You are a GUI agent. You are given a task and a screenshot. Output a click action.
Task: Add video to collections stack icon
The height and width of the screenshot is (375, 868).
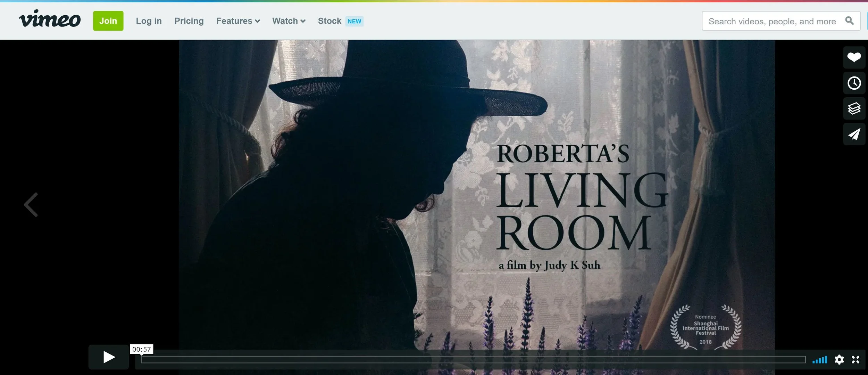point(854,109)
